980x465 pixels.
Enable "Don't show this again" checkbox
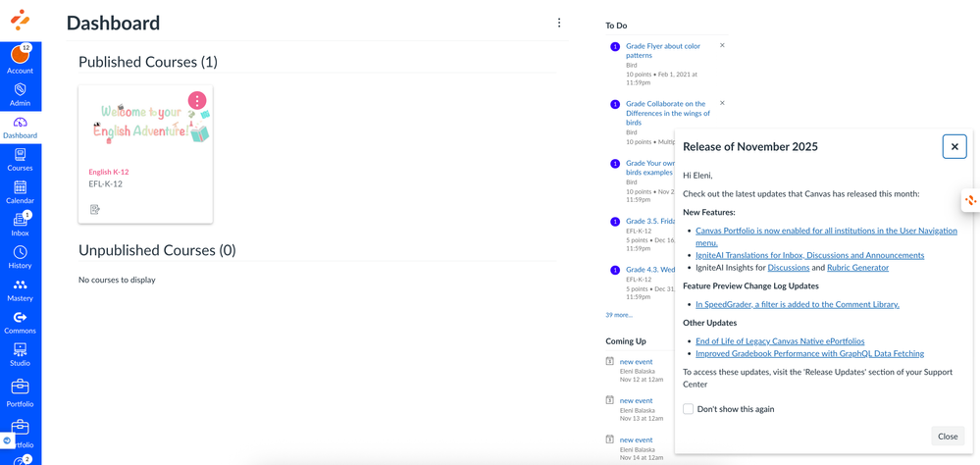pos(689,409)
